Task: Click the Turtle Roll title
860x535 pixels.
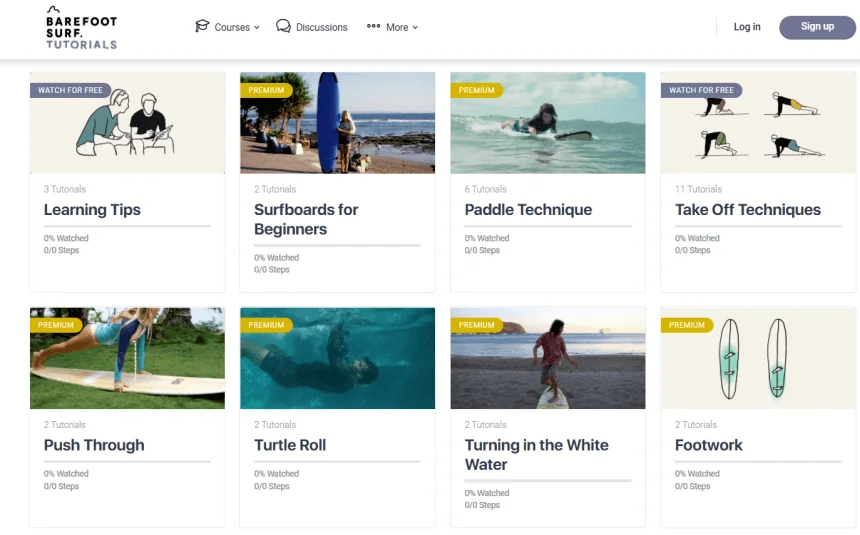Action: coord(290,445)
